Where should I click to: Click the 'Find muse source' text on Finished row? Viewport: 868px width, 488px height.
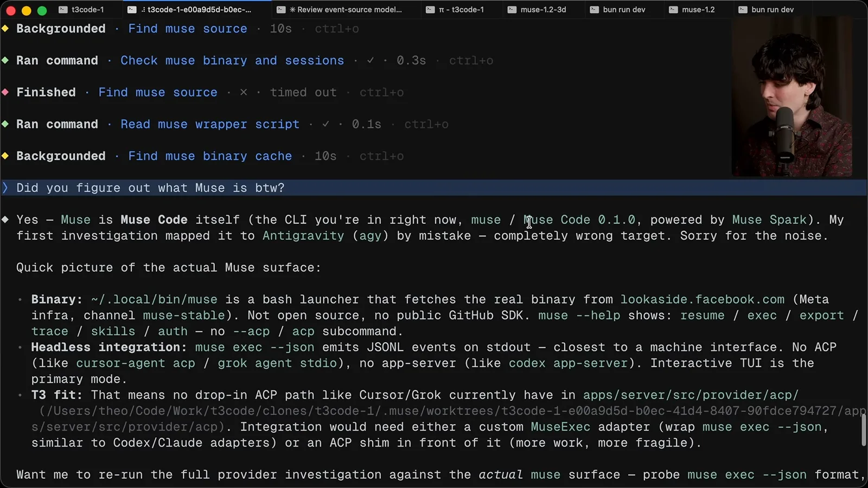coord(158,93)
